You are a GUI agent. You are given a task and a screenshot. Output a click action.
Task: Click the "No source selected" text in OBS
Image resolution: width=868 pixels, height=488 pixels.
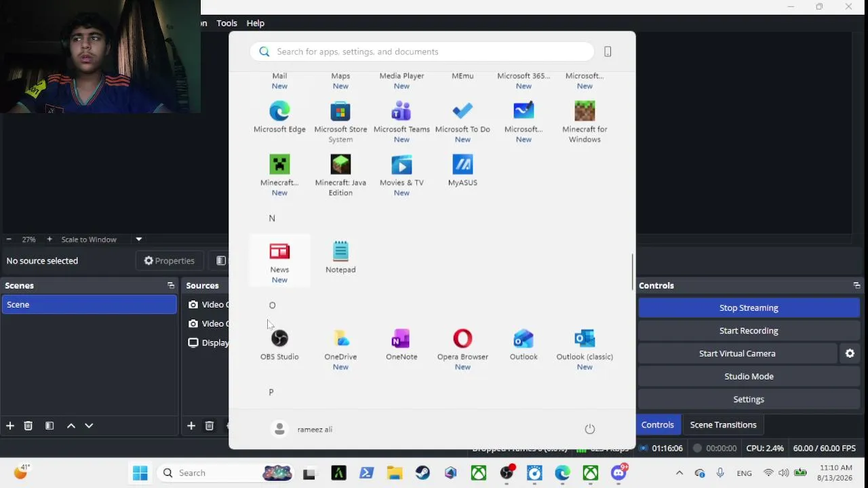coord(42,261)
